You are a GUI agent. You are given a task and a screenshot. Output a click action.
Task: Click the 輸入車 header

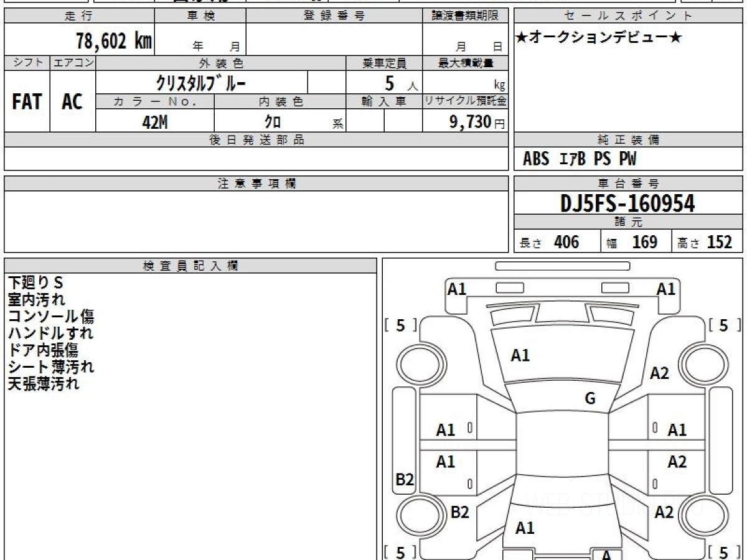pyautogui.click(x=384, y=101)
